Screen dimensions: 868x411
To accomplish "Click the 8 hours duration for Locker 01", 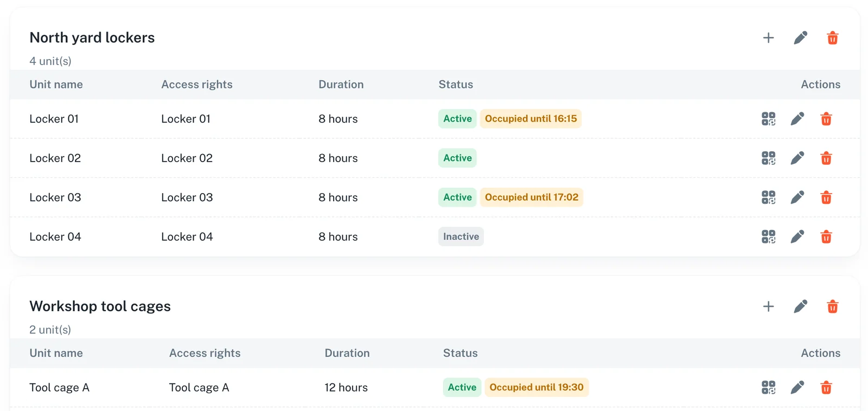I will tap(338, 119).
